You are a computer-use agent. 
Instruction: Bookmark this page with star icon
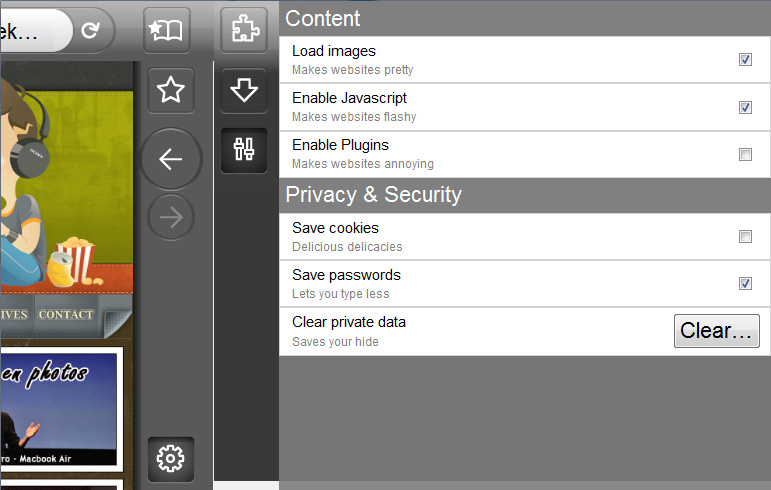[x=171, y=91]
